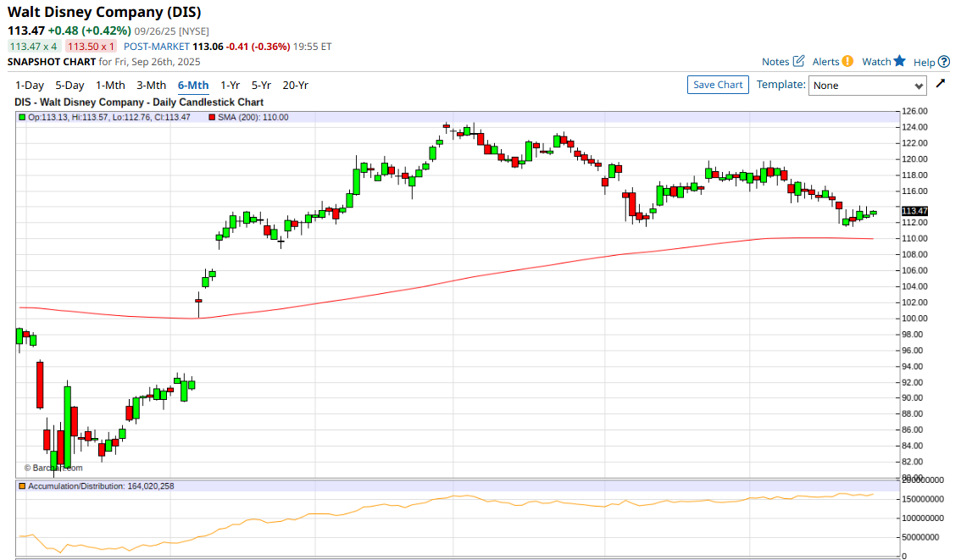Screen dimensions: 961x560
Task: Open the Template dropdown showing None
Action: (x=868, y=86)
